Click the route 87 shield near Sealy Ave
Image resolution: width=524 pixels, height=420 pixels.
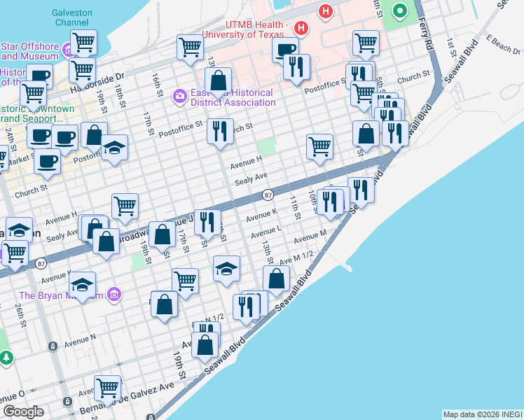tap(268, 195)
